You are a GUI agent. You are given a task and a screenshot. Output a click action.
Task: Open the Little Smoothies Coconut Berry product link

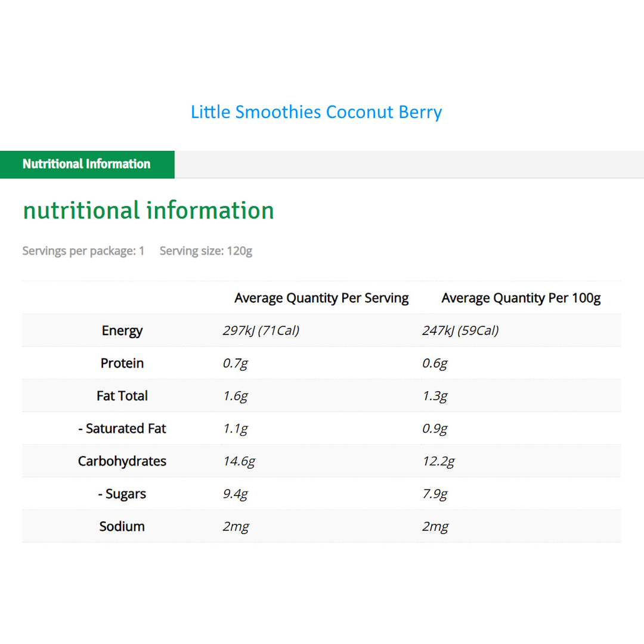[x=317, y=112]
